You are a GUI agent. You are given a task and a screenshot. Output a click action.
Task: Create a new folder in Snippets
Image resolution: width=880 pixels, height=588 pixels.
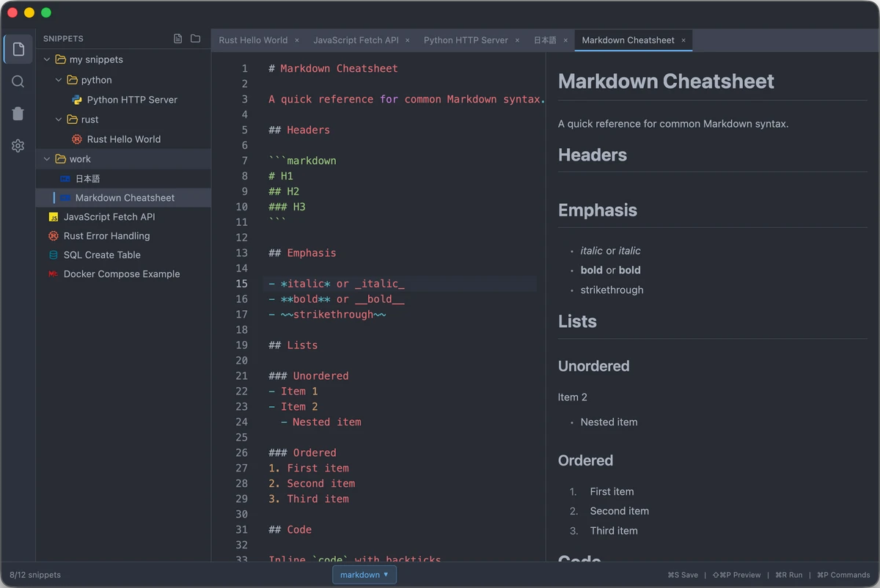point(195,39)
